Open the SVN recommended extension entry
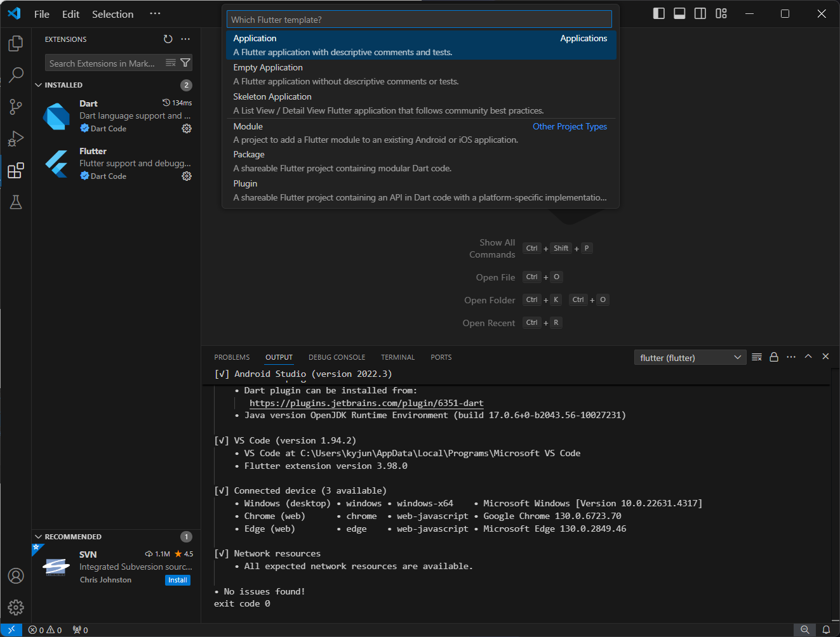The height and width of the screenshot is (637, 840). pyautogui.click(x=116, y=567)
